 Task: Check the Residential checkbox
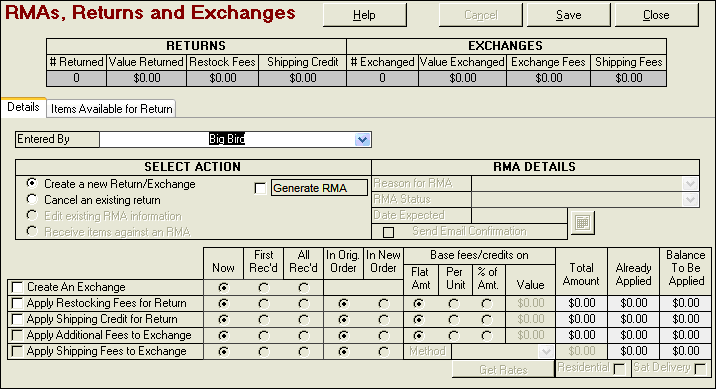click(x=620, y=369)
